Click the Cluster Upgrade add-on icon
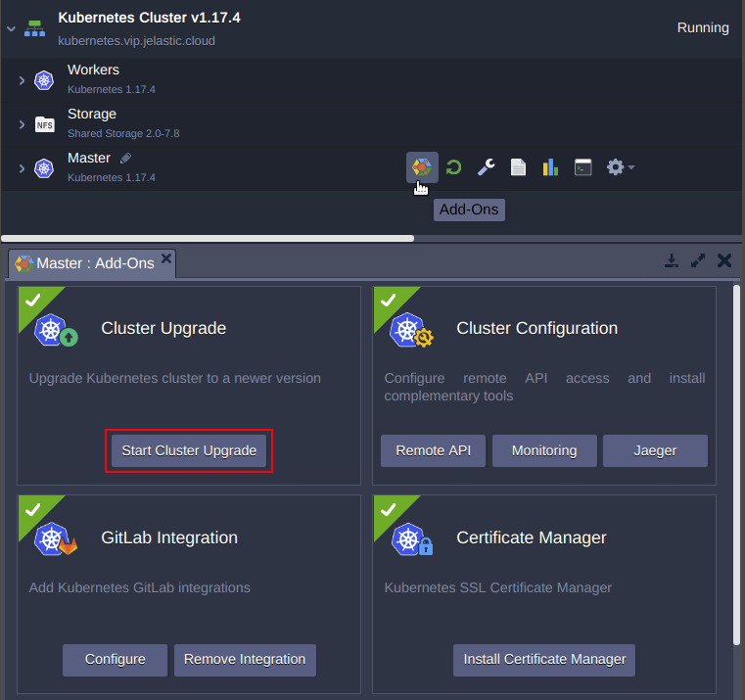This screenshot has width=745, height=700. tap(56, 330)
